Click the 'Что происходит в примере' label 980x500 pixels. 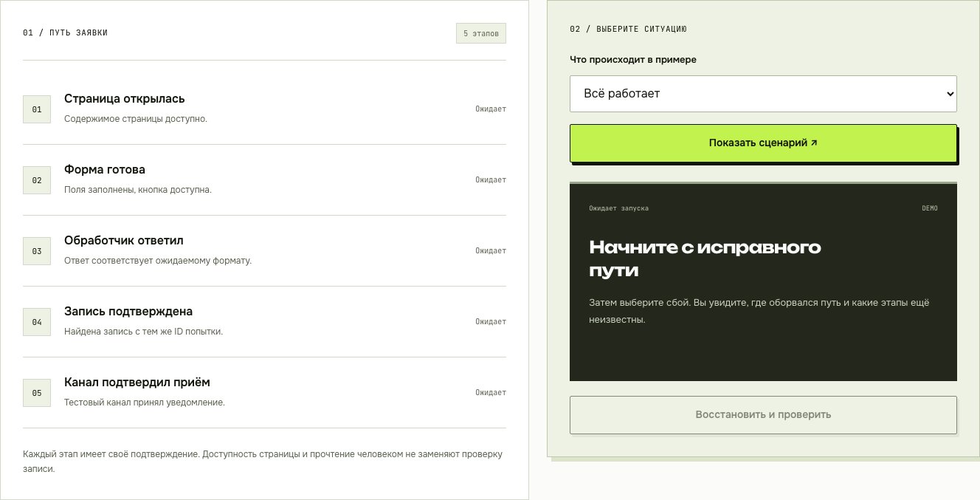point(633,60)
